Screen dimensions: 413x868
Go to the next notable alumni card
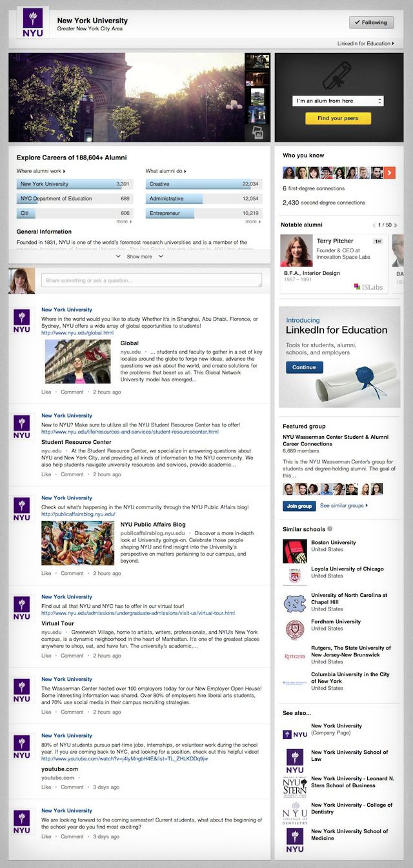point(396,225)
